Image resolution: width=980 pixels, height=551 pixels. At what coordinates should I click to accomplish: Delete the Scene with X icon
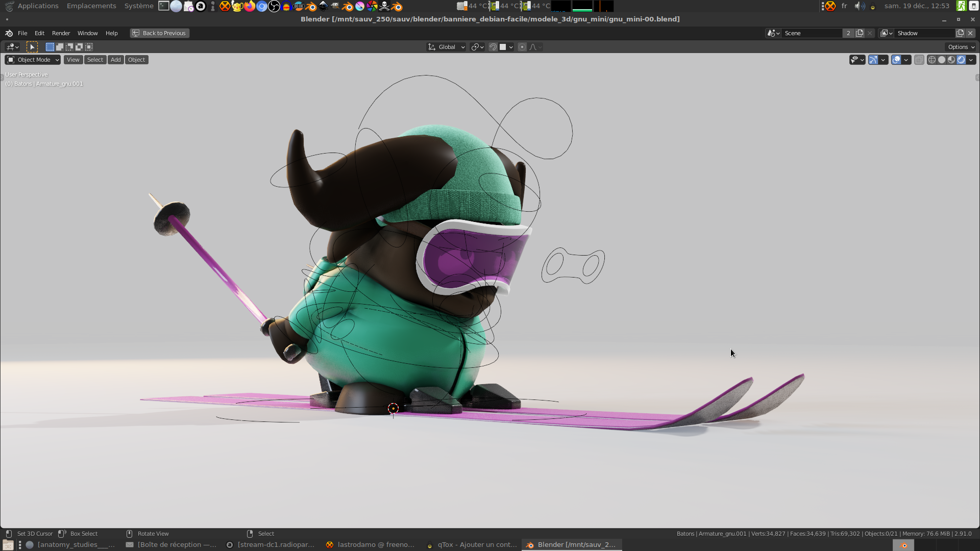coord(870,33)
